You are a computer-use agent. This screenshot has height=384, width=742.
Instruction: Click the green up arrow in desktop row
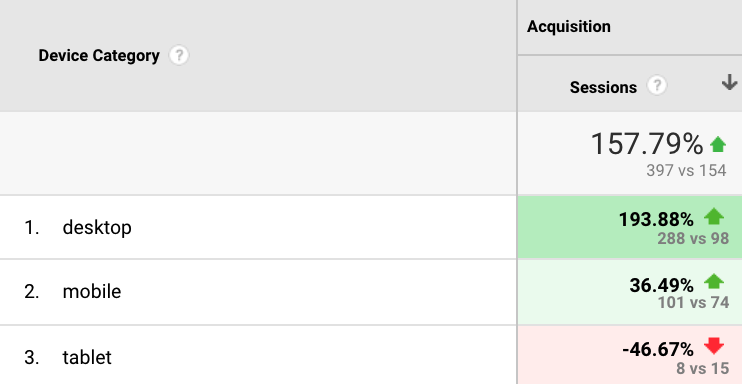click(714, 217)
